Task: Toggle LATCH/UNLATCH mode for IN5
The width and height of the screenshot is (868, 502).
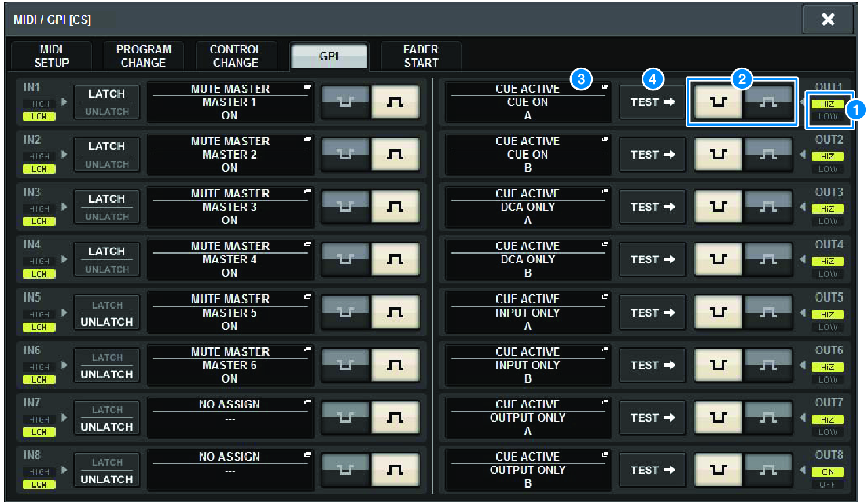Action: point(107,313)
